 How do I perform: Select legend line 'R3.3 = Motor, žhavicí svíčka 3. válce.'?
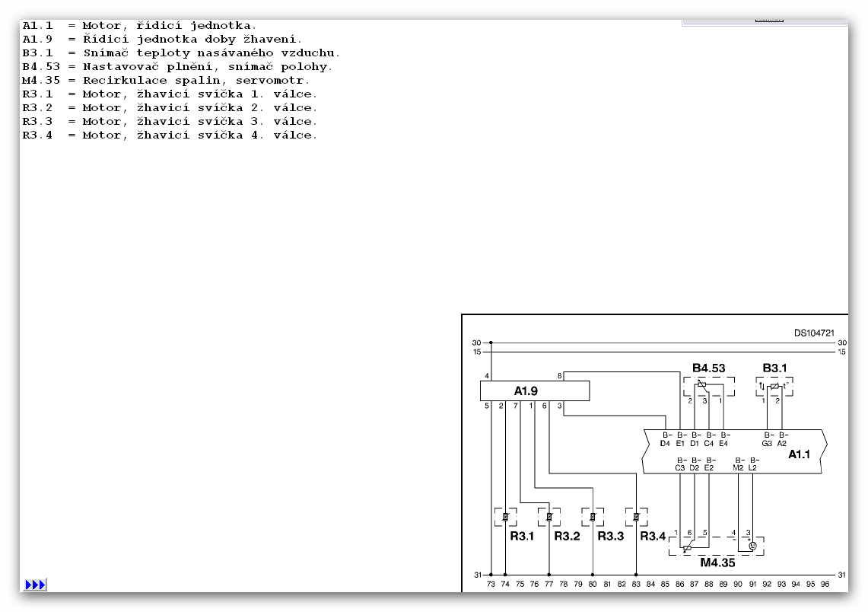tap(170, 121)
